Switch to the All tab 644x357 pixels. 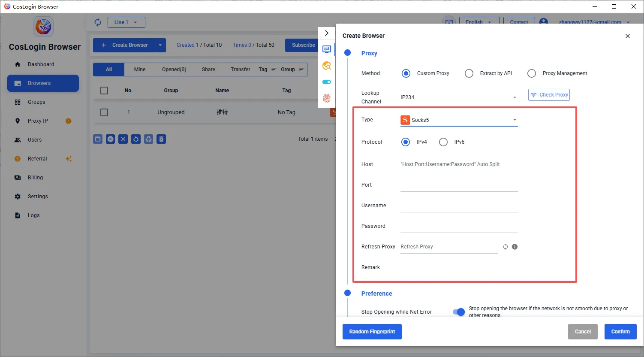(109, 70)
